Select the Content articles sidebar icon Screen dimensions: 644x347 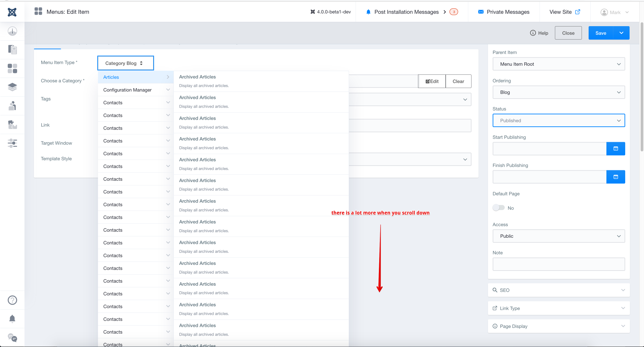[x=12, y=49]
